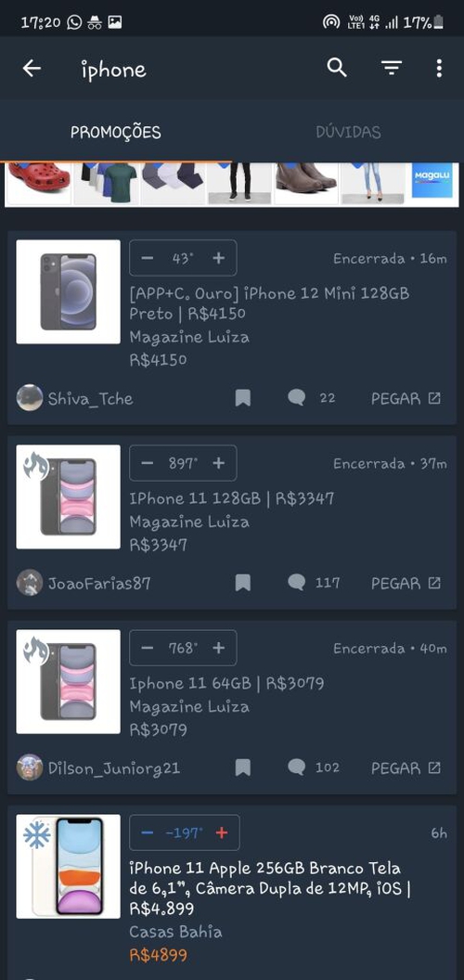The width and height of the screenshot is (464, 980).
Task: Open the 117 comments icon
Action: point(296,583)
